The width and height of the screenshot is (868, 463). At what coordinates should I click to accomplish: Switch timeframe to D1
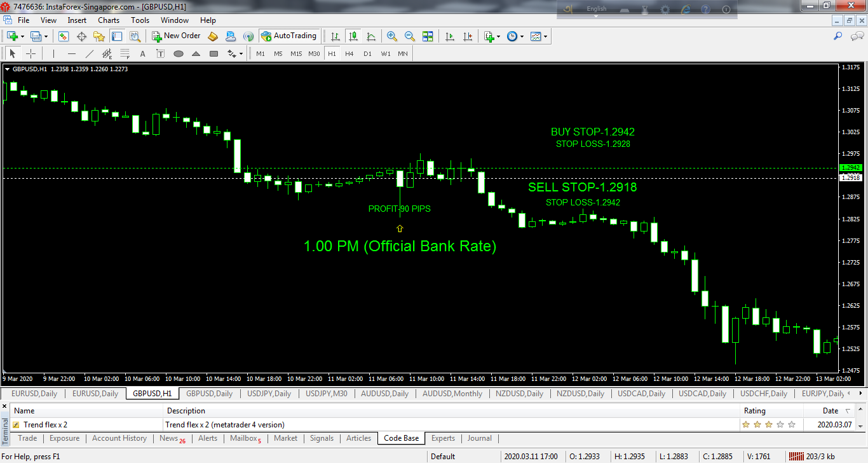point(367,53)
